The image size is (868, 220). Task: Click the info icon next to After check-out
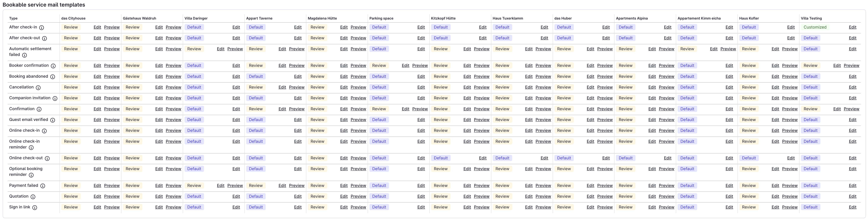coord(44,38)
